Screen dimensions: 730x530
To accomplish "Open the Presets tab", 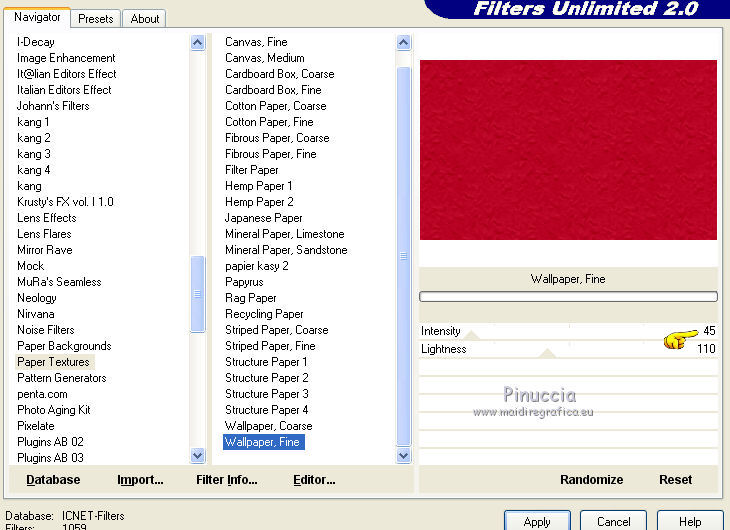I will [95, 19].
